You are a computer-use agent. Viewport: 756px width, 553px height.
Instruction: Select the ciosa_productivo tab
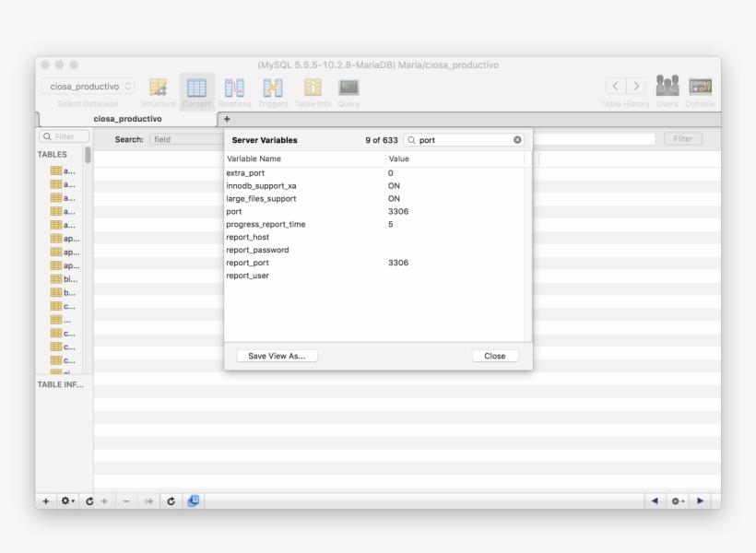(127, 119)
